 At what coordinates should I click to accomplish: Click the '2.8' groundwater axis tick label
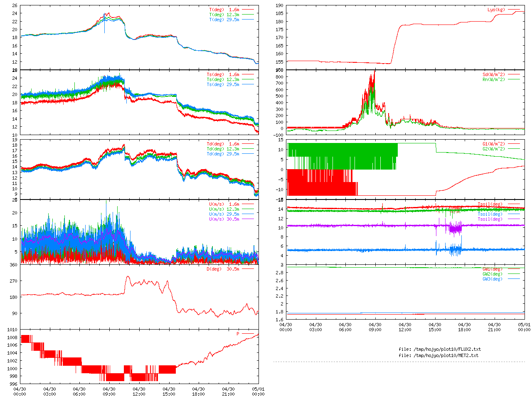tap(279, 273)
